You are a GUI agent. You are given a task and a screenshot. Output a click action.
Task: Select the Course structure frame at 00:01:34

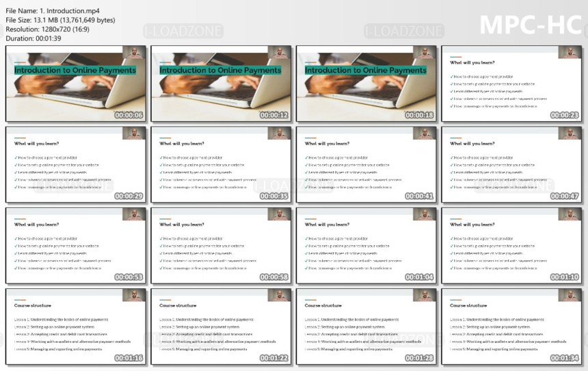511,327
